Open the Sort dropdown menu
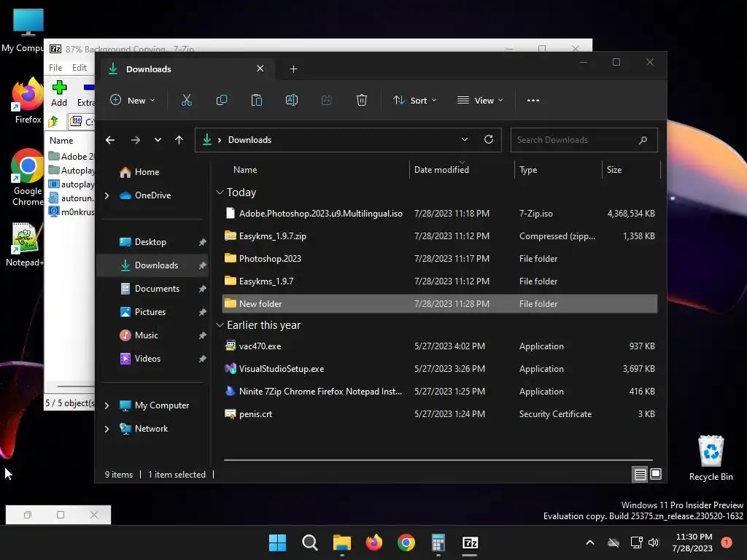This screenshot has height=560, width=747. pos(414,101)
